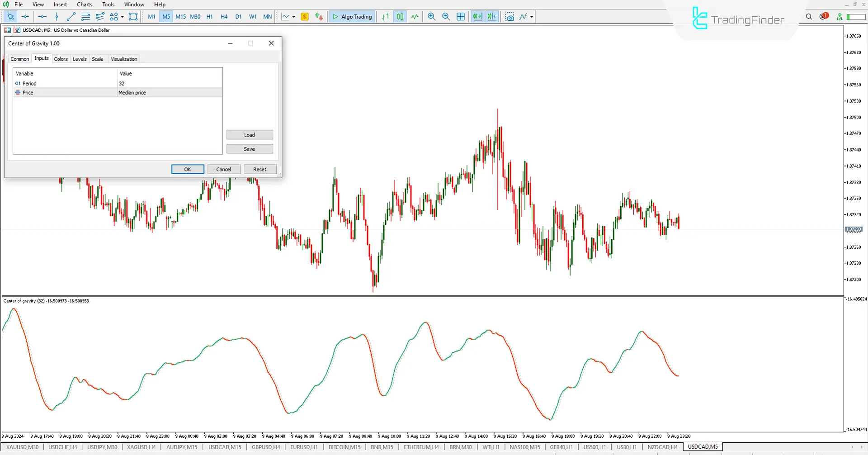Enable one-click trading with the dollar icon

[305, 16]
